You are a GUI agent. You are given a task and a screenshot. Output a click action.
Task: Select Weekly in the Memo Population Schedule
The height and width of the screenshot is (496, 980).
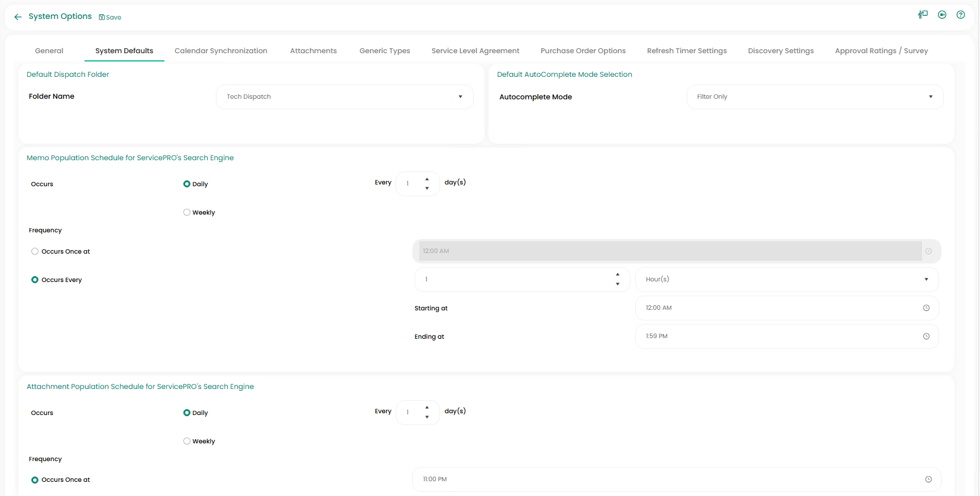(187, 212)
